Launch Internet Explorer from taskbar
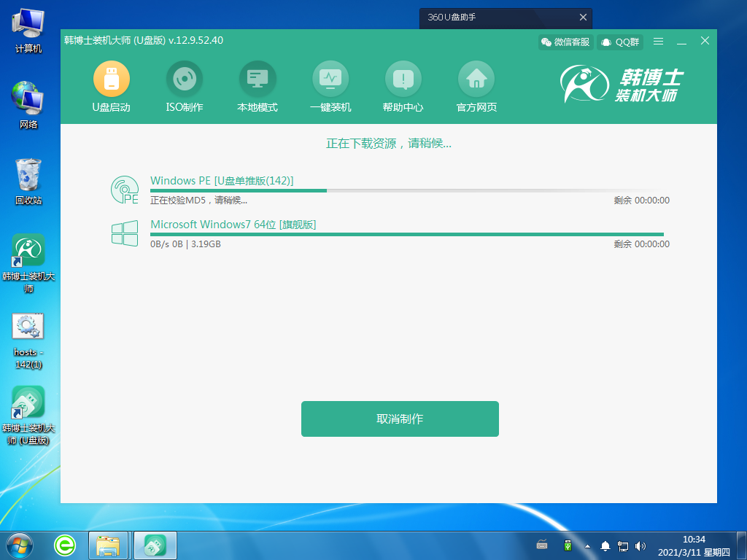Screen dimensions: 747x560 64,545
